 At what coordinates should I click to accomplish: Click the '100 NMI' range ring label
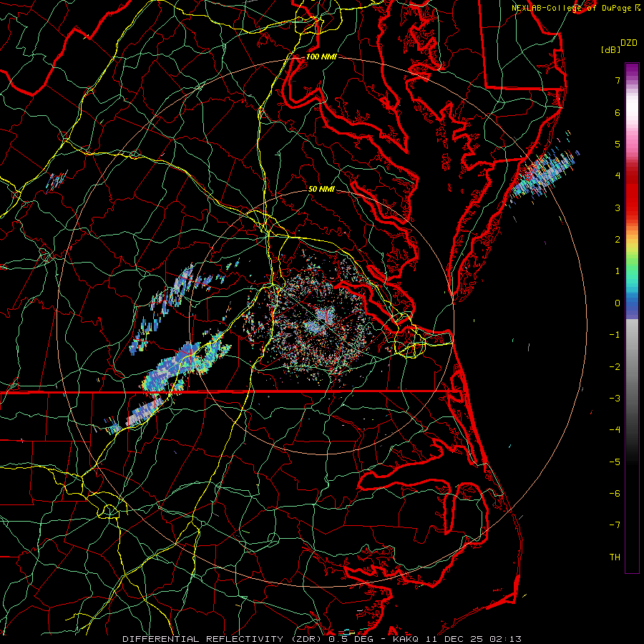pyautogui.click(x=321, y=57)
